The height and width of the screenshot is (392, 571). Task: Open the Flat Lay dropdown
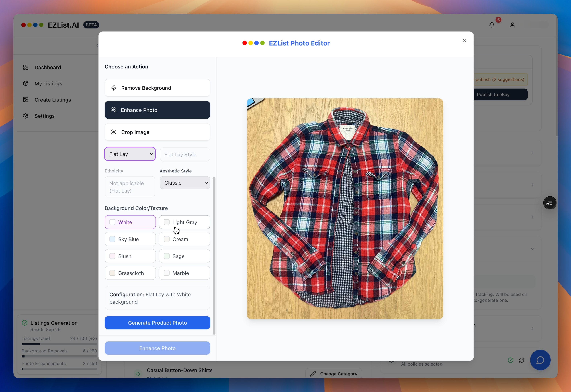pyautogui.click(x=130, y=154)
